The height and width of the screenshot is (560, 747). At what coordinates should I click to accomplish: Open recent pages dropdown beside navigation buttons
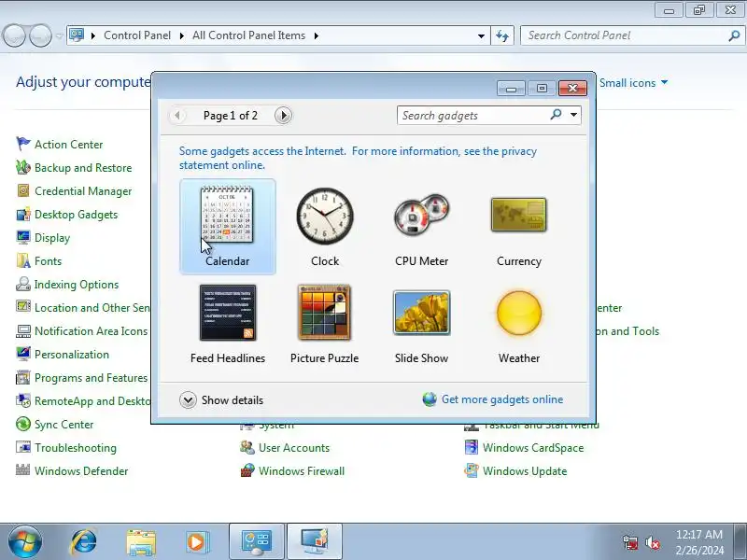click(x=60, y=35)
